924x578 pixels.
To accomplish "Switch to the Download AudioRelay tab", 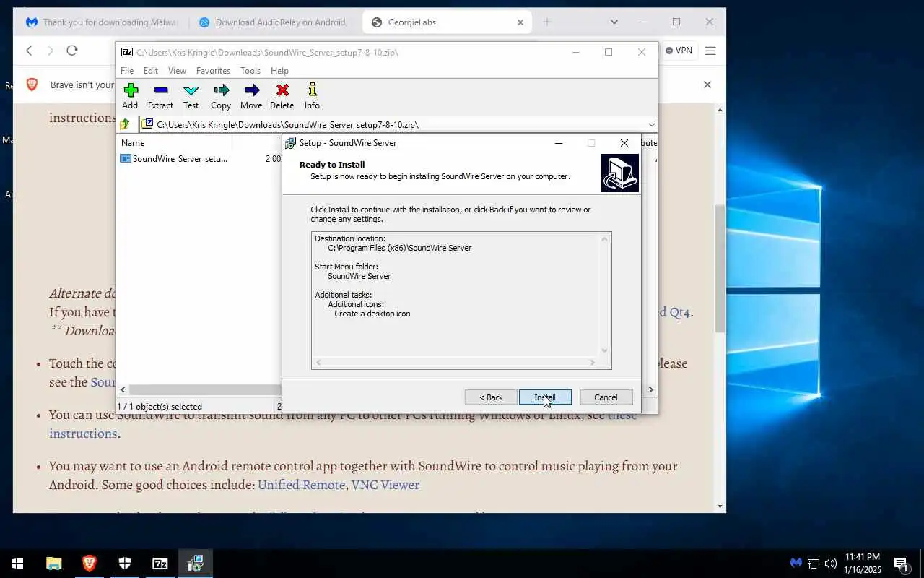I will [273, 22].
